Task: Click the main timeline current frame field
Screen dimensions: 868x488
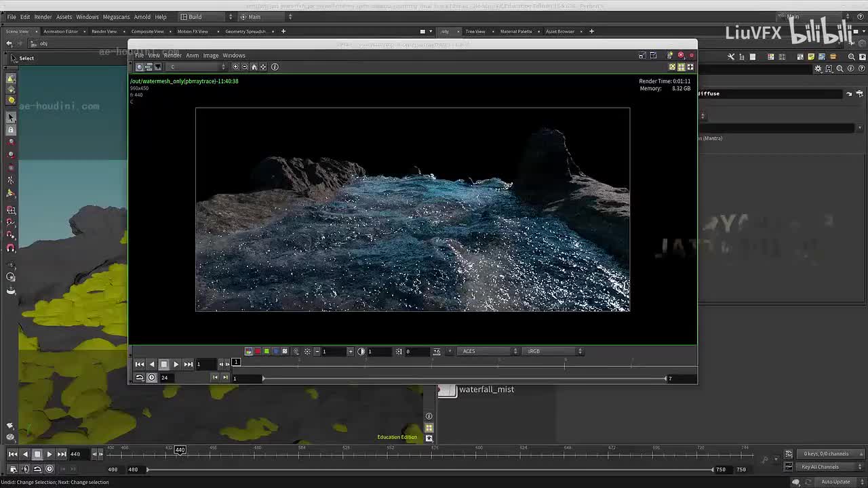Action: (79, 454)
